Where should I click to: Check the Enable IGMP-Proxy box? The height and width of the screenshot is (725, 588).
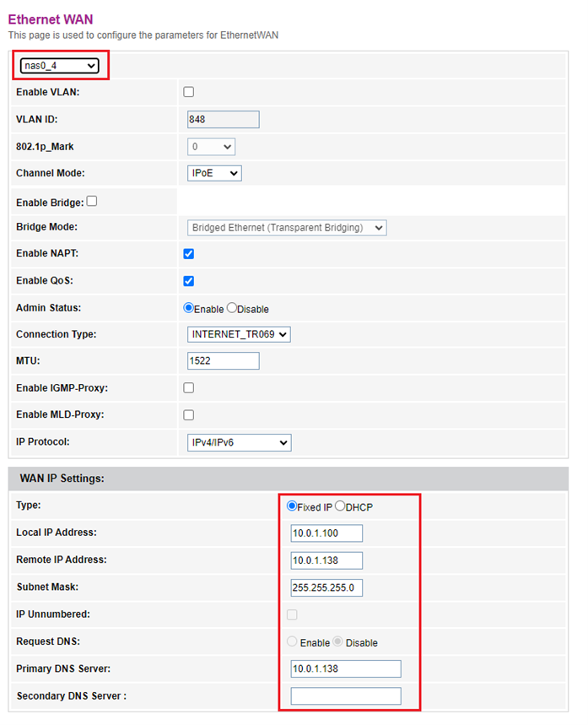(189, 388)
